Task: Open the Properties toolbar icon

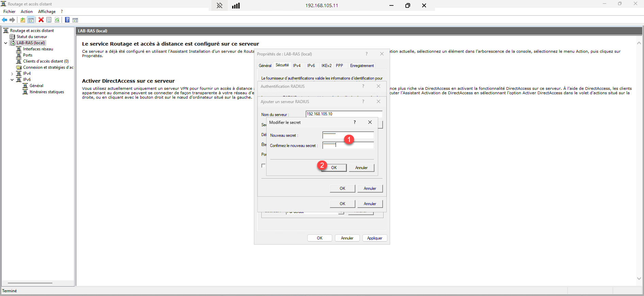Action: [49, 20]
